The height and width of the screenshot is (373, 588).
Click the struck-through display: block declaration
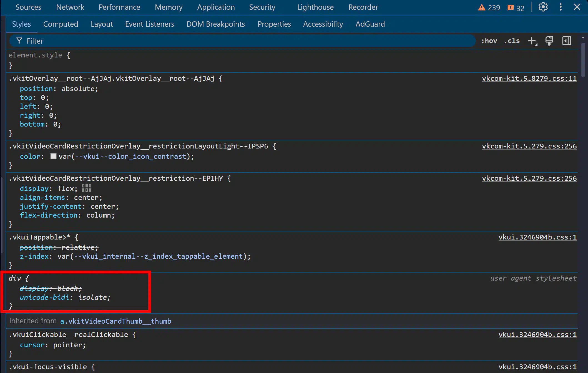(51, 289)
